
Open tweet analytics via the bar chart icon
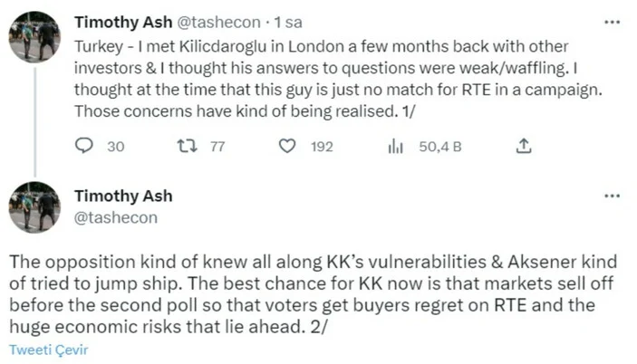click(x=394, y=147)
